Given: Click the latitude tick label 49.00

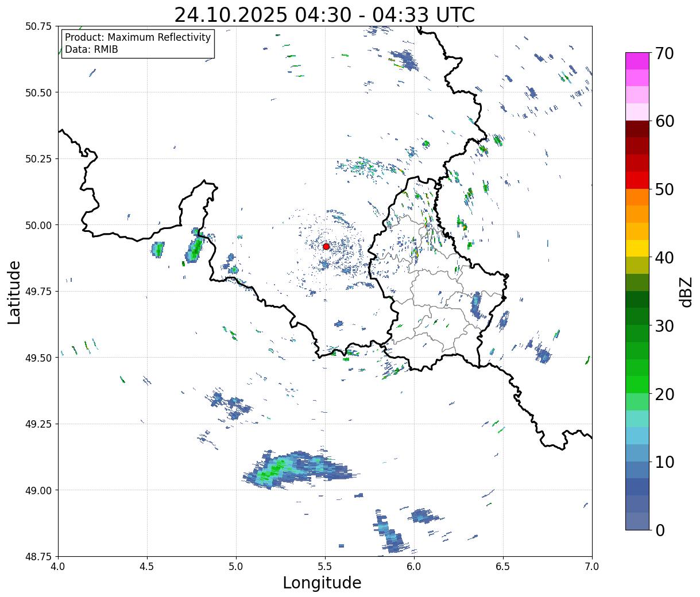Looking at the screenshot, I should coord(38,490).
